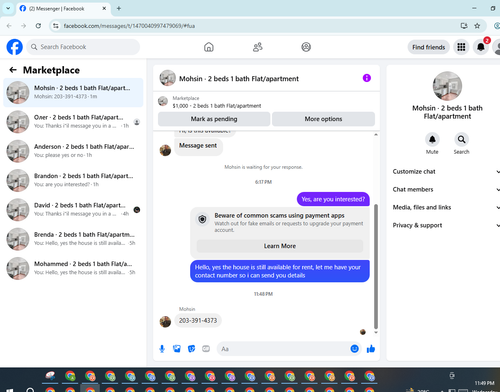
Task: Mute the conversation bell icon
Action: (x=432, y=139)
